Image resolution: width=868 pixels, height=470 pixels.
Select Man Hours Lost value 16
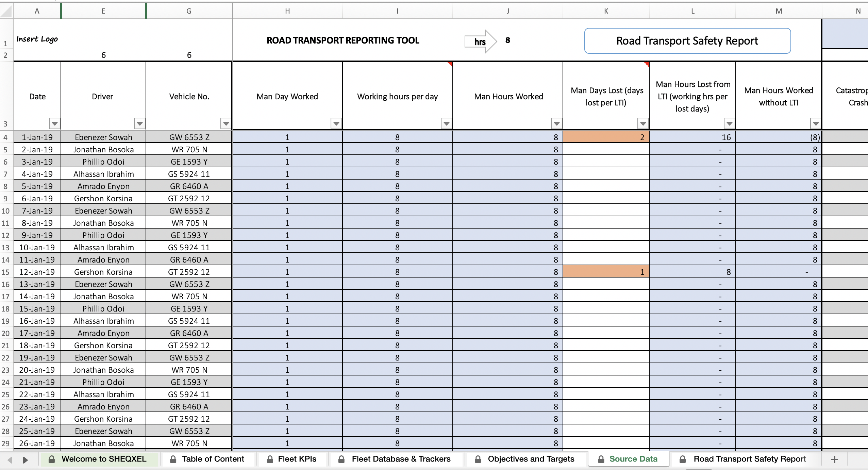pos(692,137)
